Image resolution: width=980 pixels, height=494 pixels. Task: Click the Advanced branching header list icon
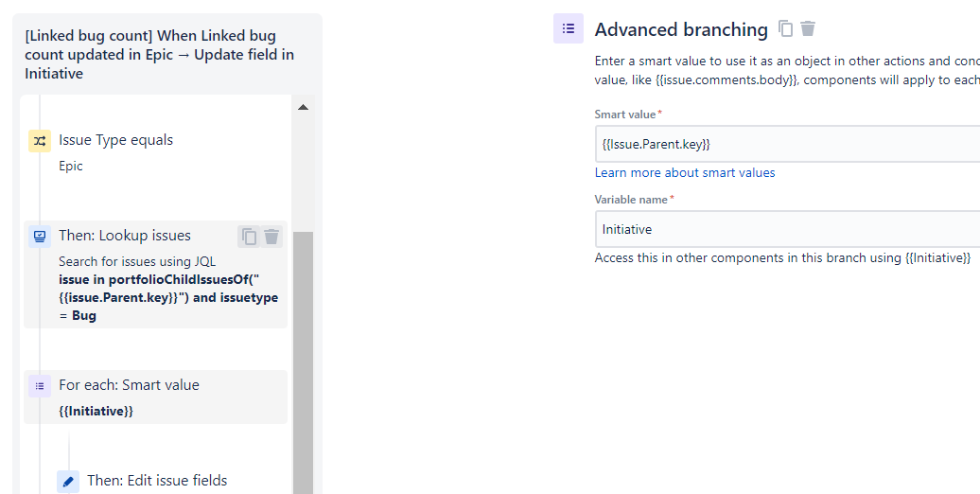click(x=569, y=28)
